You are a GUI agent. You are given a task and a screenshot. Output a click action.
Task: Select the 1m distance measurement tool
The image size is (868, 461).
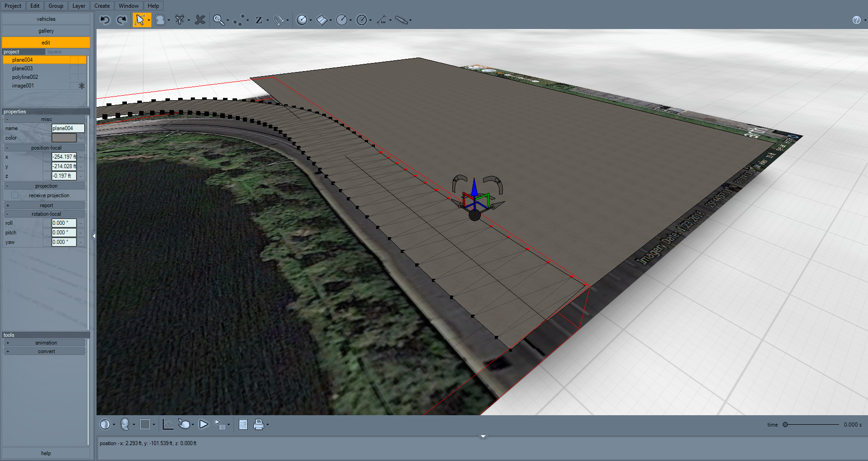coord(382,20)
